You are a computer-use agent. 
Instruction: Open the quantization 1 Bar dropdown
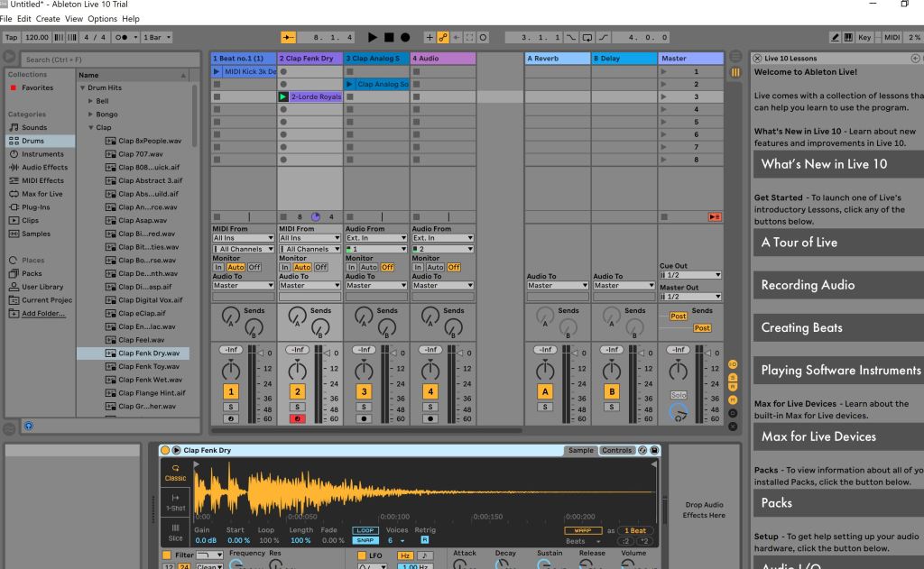pos(156,37)
